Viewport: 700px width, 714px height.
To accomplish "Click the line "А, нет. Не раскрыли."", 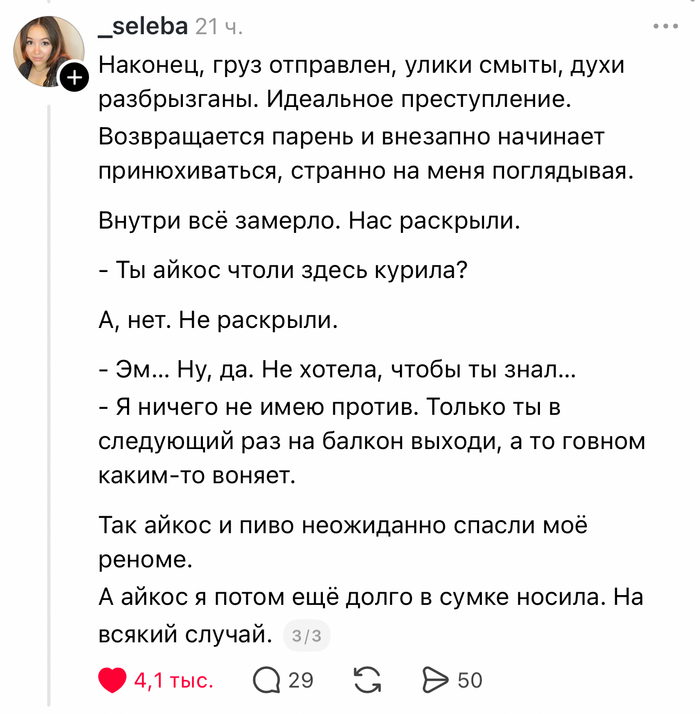I will 219,321.
